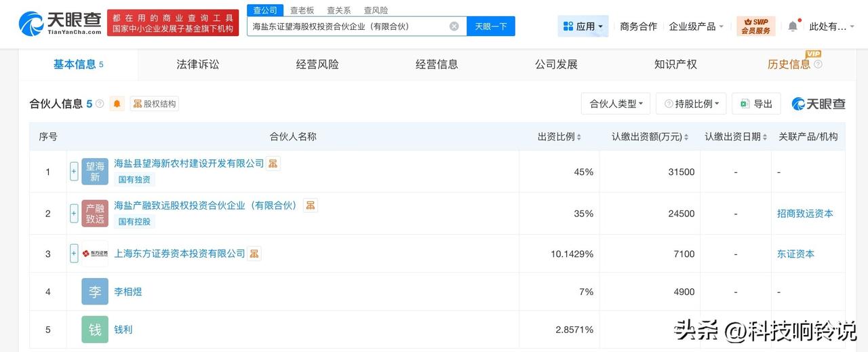Click the 钱 avatar for 钱利
This screenshot has height=352, width=868.
[95, 330]
